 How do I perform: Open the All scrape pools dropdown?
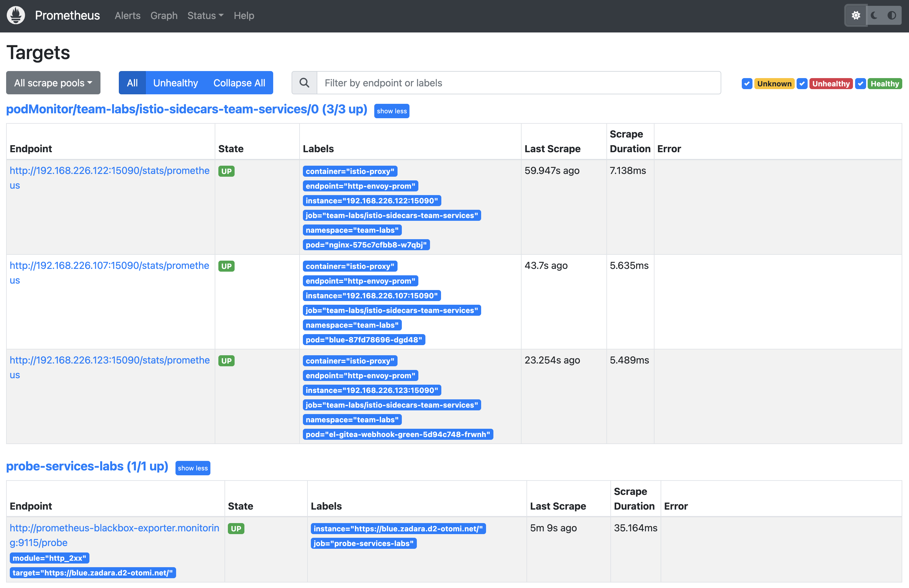(53, 82)
